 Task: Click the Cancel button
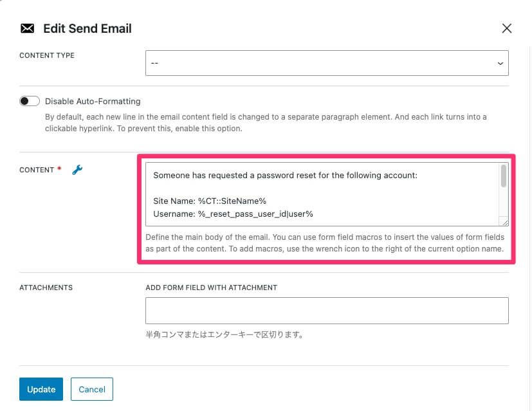click(92, 389)
